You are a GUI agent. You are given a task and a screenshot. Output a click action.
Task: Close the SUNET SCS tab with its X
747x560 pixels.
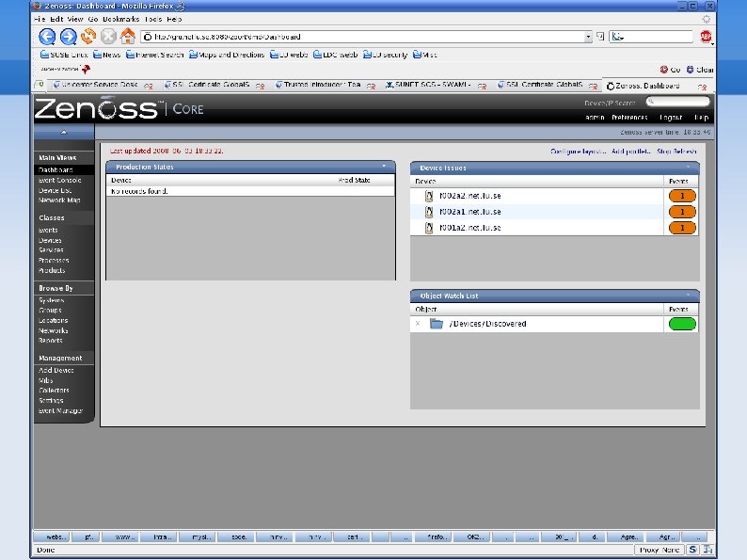(x=482, y=87)
